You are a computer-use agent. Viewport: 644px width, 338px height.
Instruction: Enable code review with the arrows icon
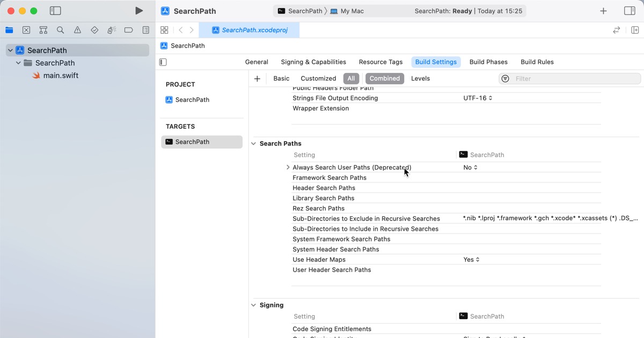tap(617, 30)
